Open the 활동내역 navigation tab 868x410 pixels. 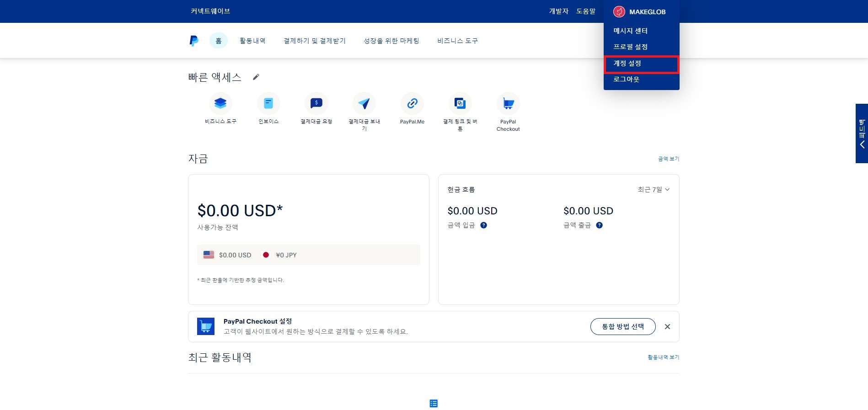(252, 41)
